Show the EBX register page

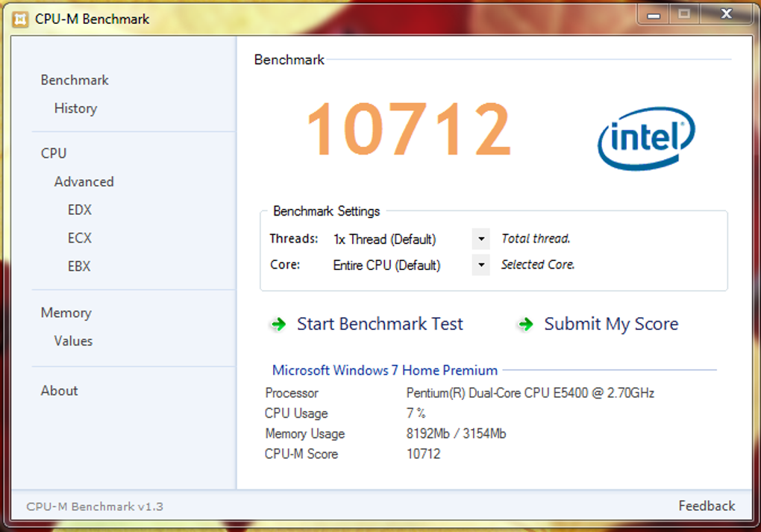[79, 266]
